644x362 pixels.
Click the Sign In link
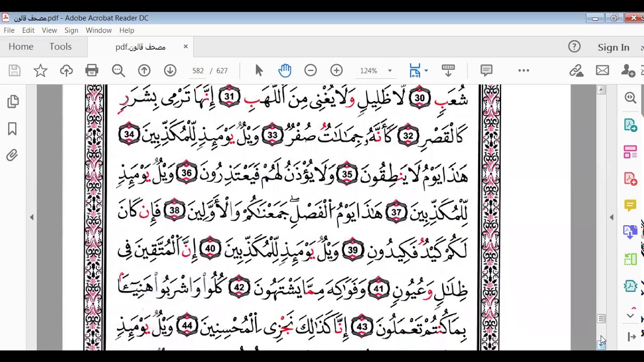(613, 47)
